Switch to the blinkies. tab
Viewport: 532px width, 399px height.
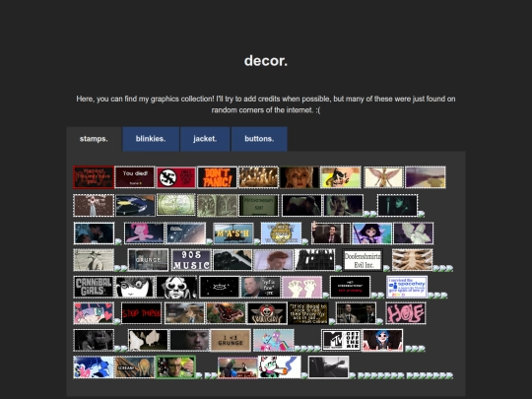tap(151, 139)
